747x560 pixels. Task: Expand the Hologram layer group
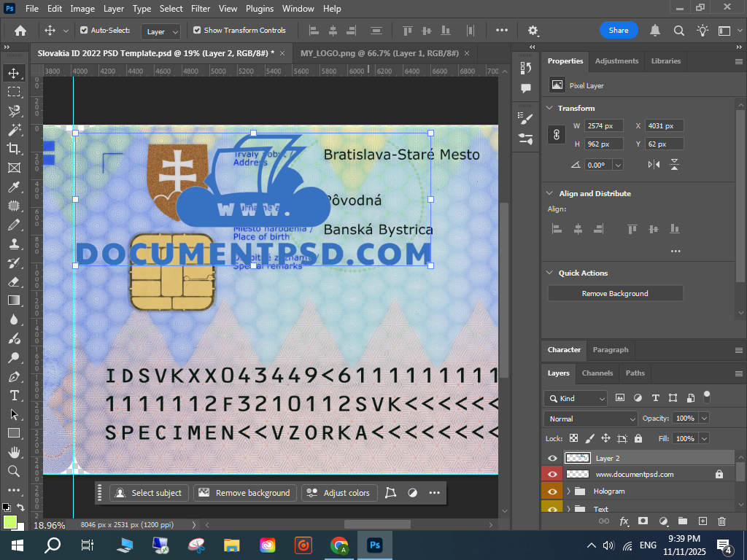tap(568, 491)
